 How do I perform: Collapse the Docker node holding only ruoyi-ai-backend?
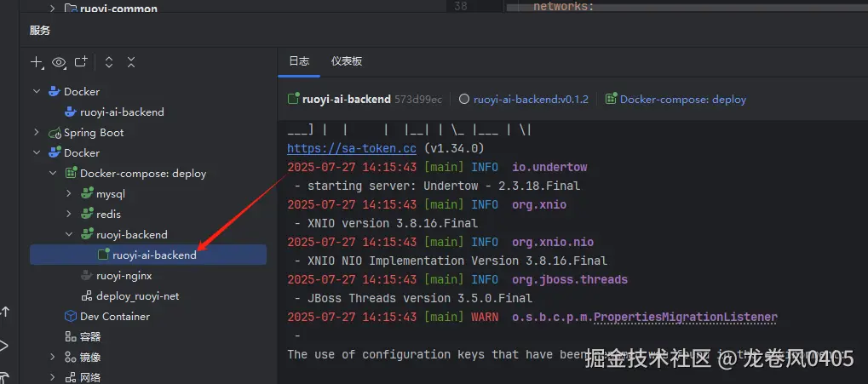(x=37, y=91)
